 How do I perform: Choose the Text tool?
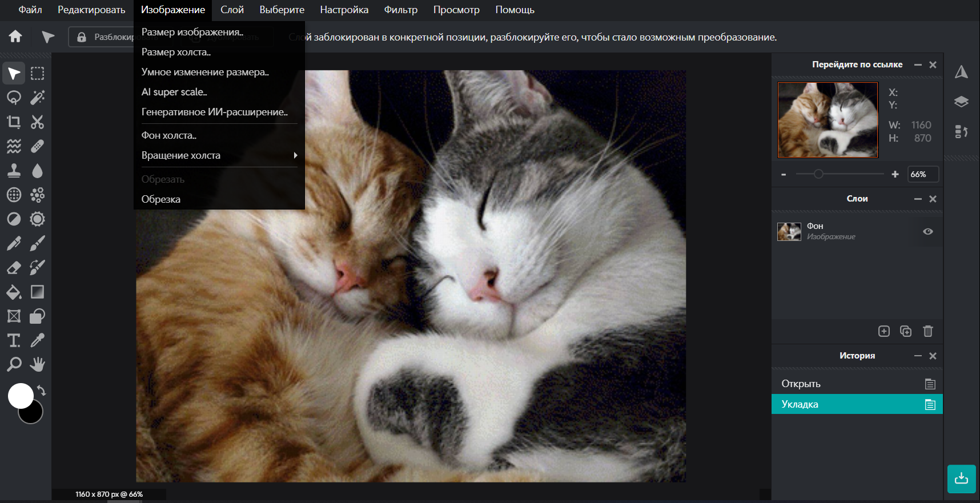(14, 341)
